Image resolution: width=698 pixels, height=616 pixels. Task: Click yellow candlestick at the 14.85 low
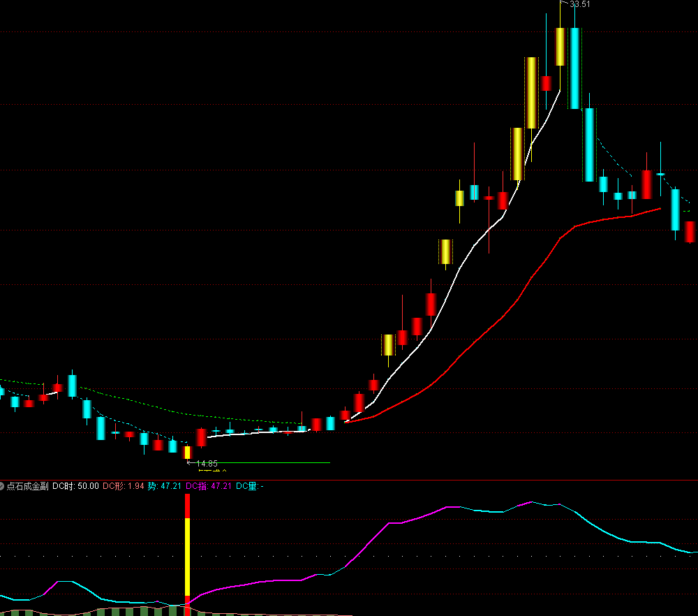187,452
